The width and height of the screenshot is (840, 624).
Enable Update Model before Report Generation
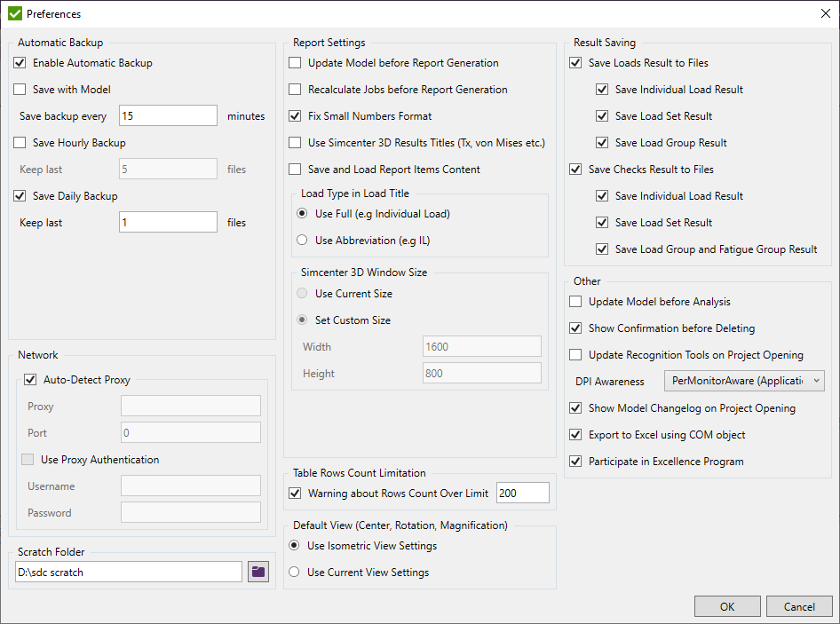pos(295,62)
